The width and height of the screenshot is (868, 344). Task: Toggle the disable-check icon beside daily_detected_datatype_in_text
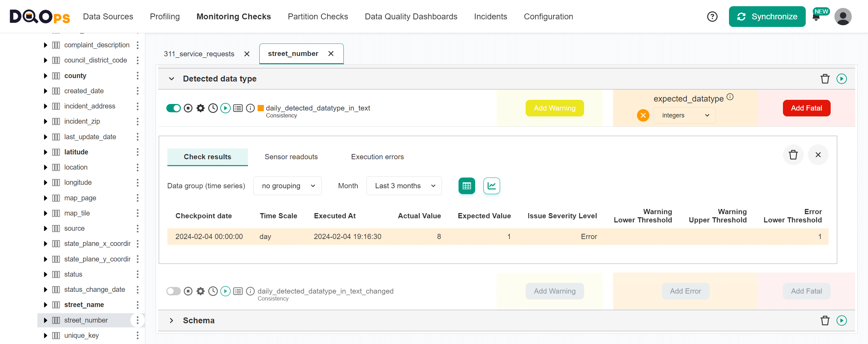point(188,108)
